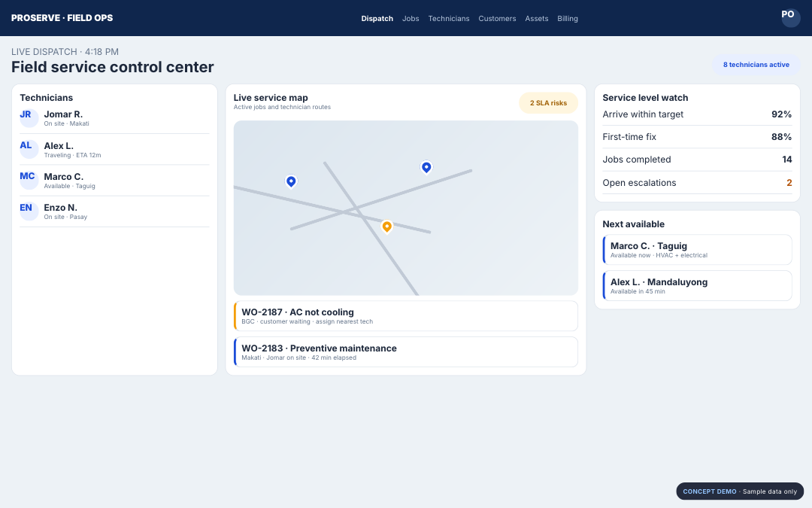812x508 pixels.
Task: Click the JR avatar for Jomar R.
Action: coord(29,117)
